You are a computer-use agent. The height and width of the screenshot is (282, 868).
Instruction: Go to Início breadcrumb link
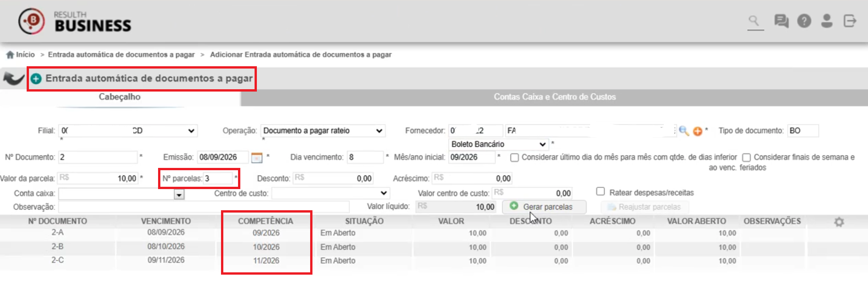point(25,55)
